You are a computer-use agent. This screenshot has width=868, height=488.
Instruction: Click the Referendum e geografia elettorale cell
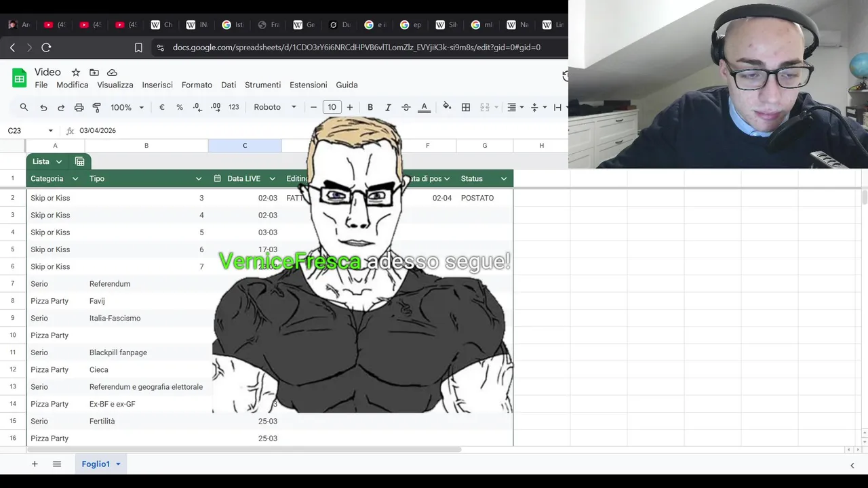click(146, 387)
